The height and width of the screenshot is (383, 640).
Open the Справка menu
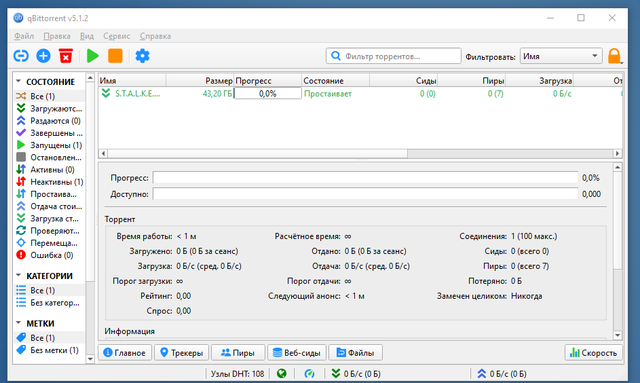point(155,36)
